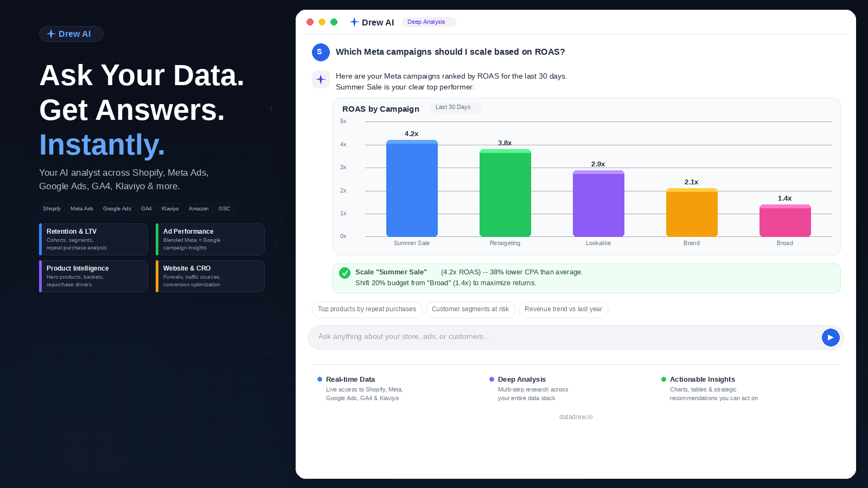Choose the Customer segments at risk suggestion
The height and width of the screenshot is (488, 868).
[470, 310]
